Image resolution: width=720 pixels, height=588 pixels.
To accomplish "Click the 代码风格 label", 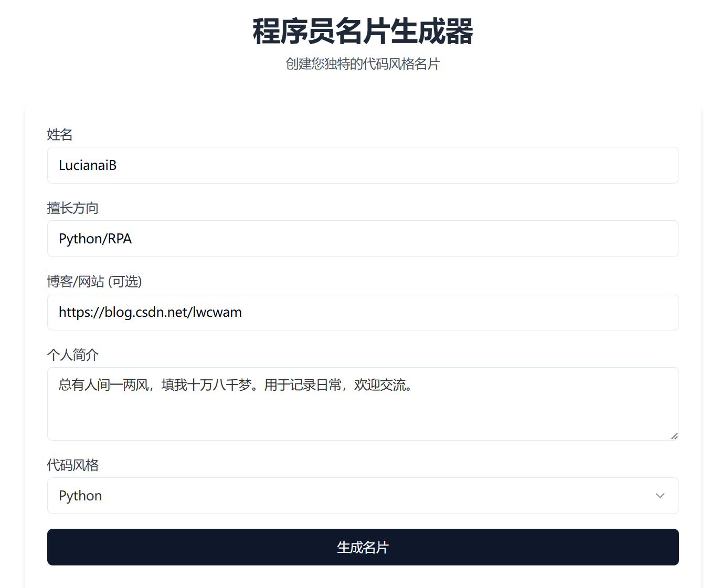I will [x=73, y=465].
